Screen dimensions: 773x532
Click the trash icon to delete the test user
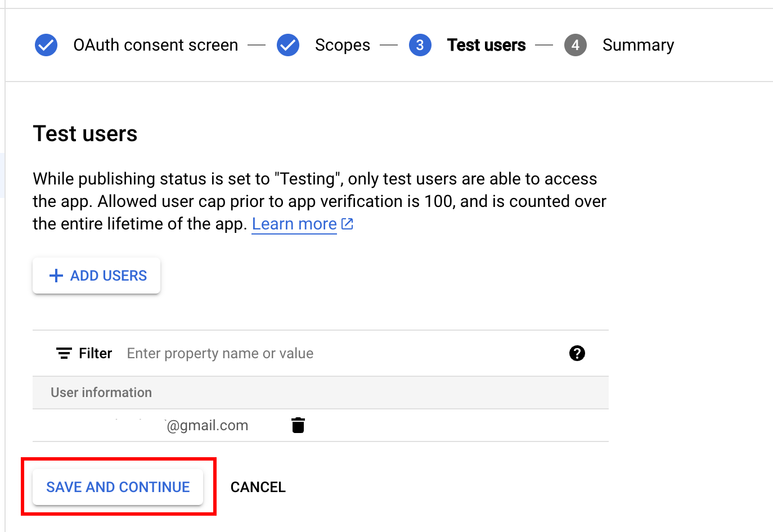click(x=298, y=425)
